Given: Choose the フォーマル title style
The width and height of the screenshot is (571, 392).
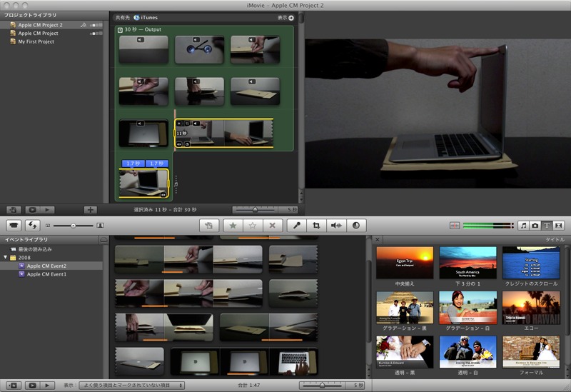Looking at the screenshot, I should click(531, 352).
